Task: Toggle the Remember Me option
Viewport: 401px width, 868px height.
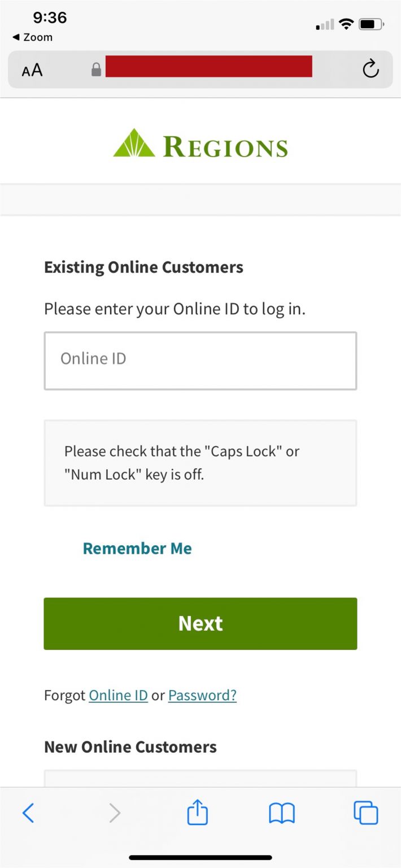Action: tap(137, 548)
